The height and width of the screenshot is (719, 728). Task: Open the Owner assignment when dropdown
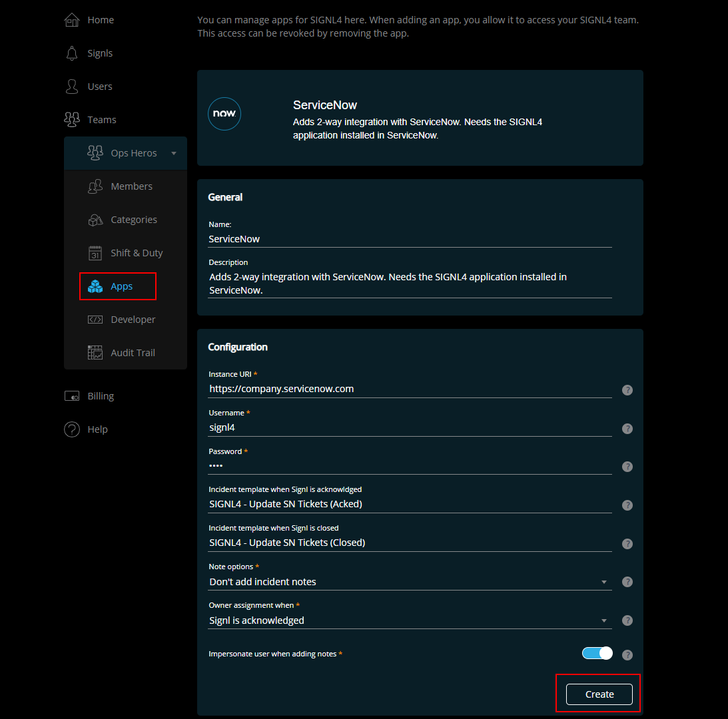(x=410, y=620)
